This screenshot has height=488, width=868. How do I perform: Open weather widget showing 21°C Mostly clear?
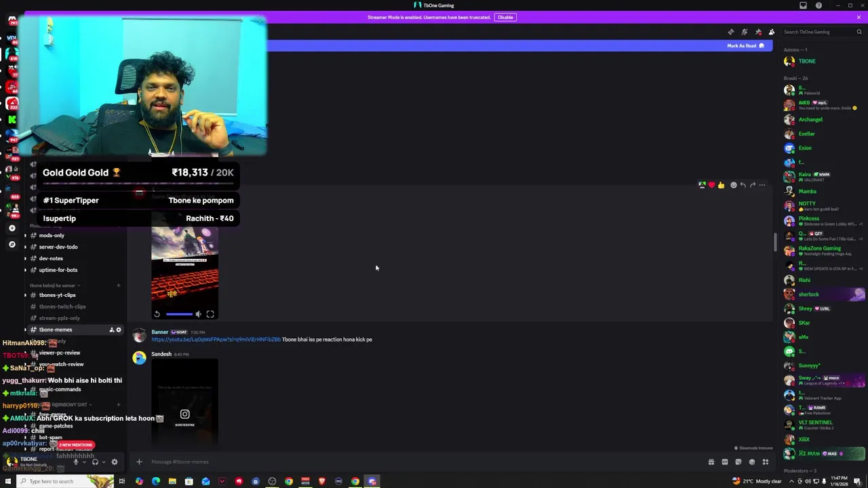point(757,481)
